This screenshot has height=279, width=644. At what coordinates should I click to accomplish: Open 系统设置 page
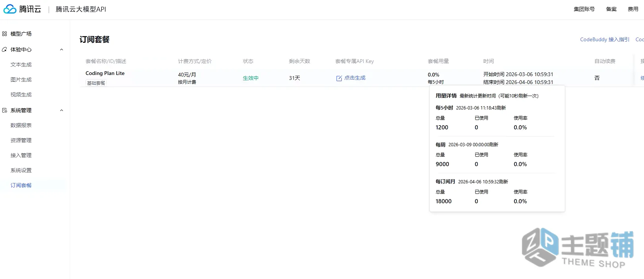click(x=21, y=170)
